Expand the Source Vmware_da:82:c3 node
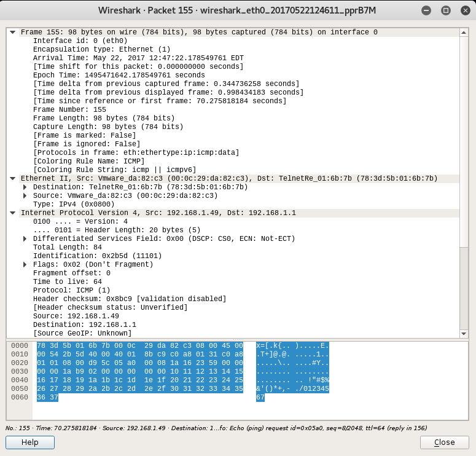476x456 pixels. 25,195
